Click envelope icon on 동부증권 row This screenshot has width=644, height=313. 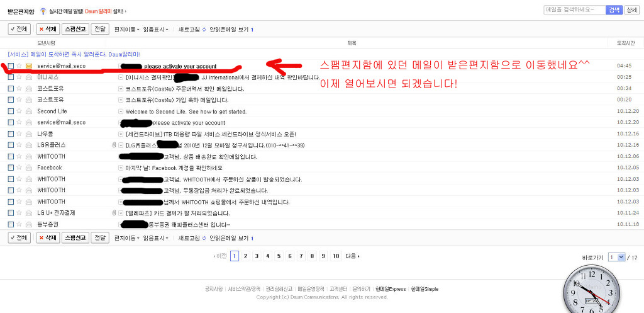29,225
